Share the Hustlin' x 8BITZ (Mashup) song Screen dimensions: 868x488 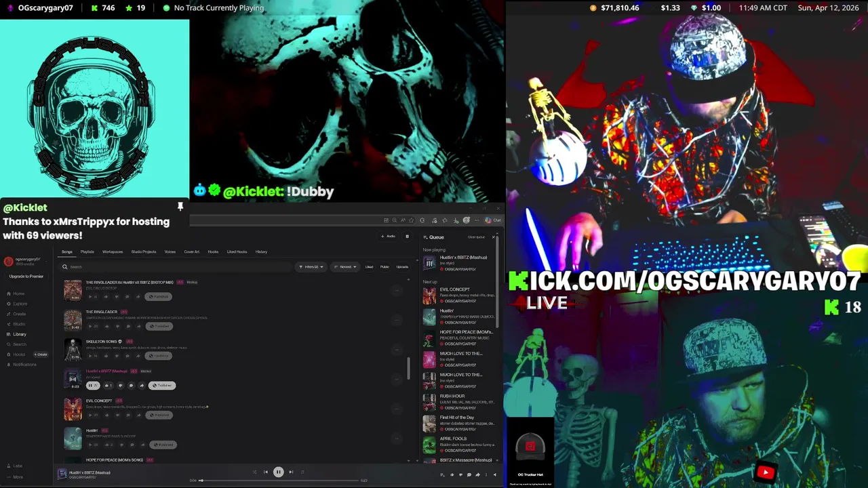tap(142, 386)
